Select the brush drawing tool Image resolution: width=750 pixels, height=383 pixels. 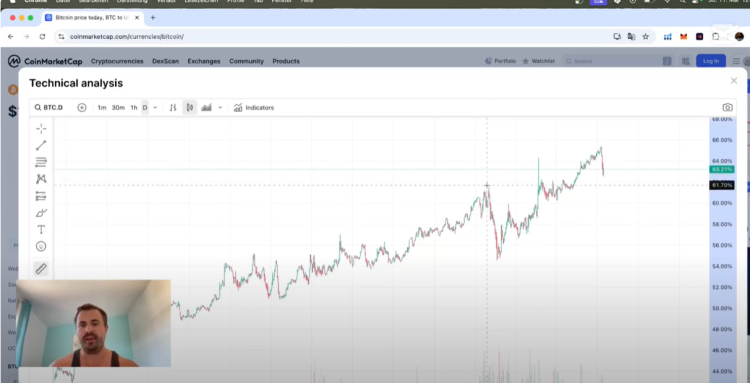(x=41, y=213)
